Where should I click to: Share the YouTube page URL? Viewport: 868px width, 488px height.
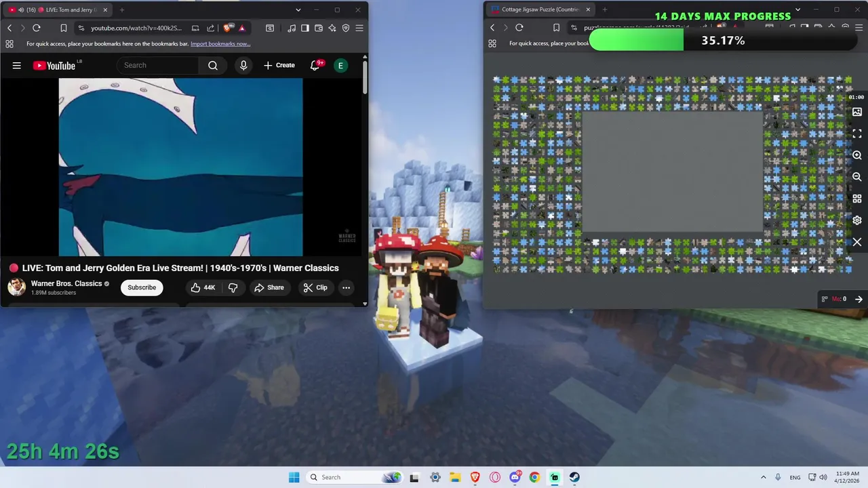click(210, 28)
